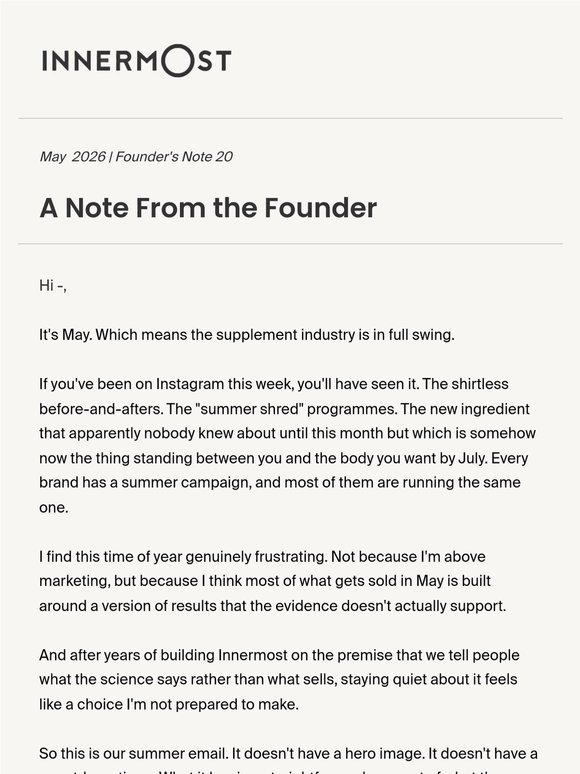Image resolution: width=580 pixels, height=774 pixels.
Task: Click 'like a choice I'm not prepared' line
Action: (169, 704)
